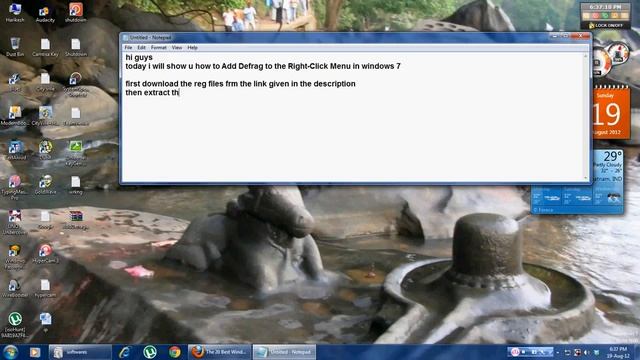Click Notepad's vertical scrollbar down arrow
Screen dimensions: 640x360
point(586,178)
